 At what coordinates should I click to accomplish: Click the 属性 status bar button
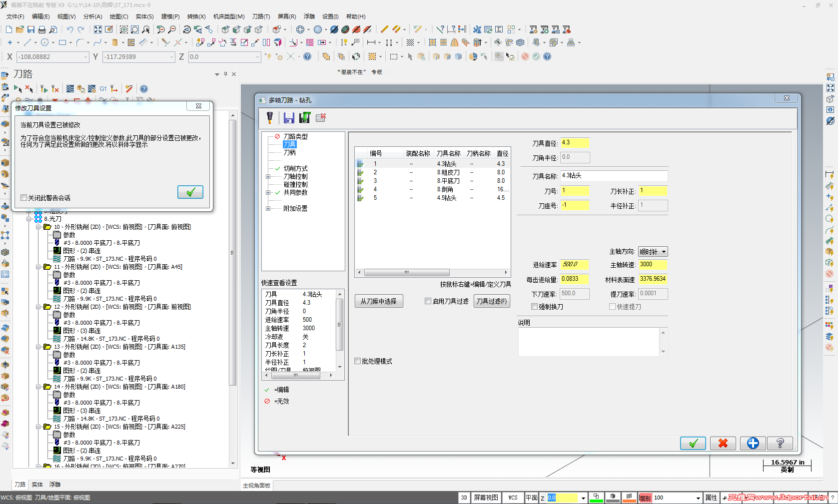click(x=711, y=498)
